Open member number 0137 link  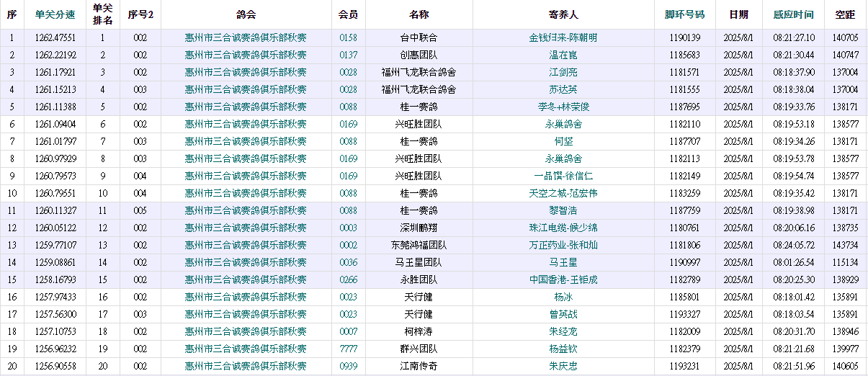348,55
